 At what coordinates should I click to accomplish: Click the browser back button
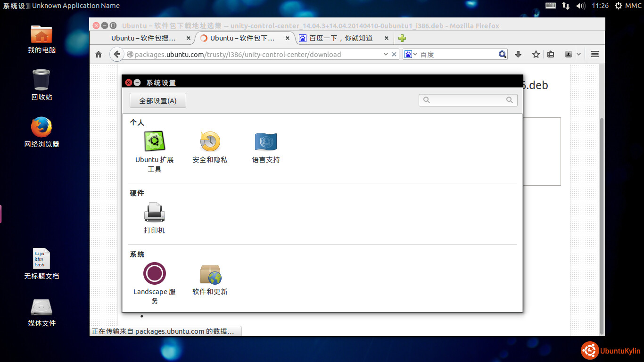pyautogui.click(x=117, y=54)
